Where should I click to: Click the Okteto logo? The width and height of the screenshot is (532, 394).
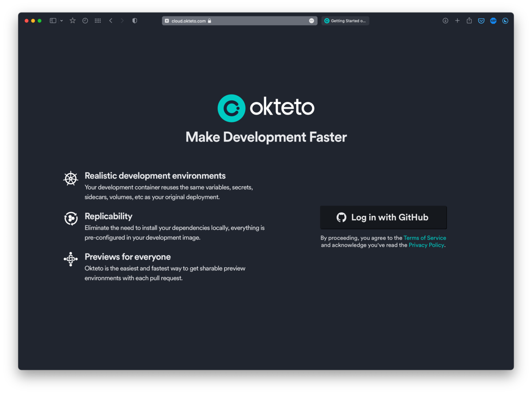pos(266,108)
